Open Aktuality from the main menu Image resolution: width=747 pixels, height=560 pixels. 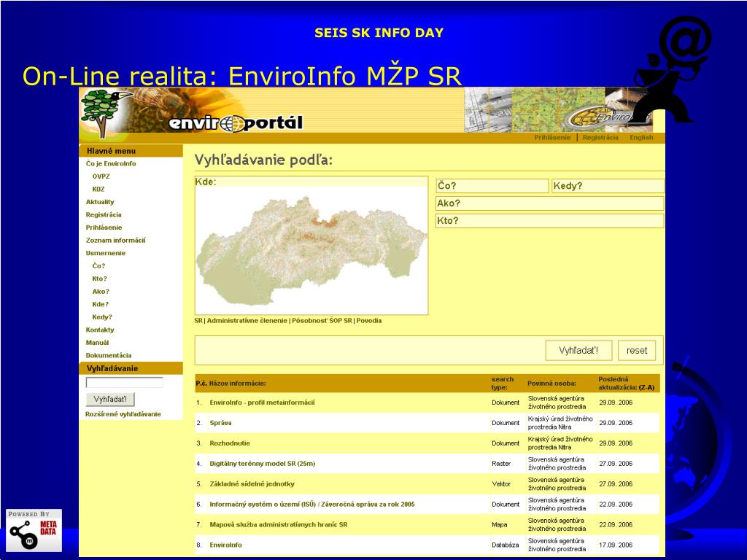pyautogui.click(x=100, y=202)
